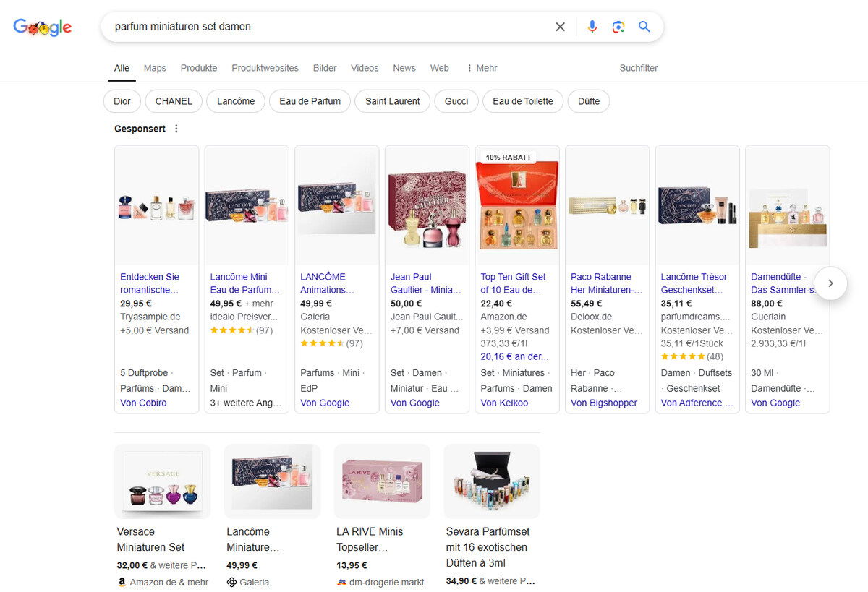
Task: Open the 'Entdecken Sie romantische...' ad link
Action: click(150, 283)
